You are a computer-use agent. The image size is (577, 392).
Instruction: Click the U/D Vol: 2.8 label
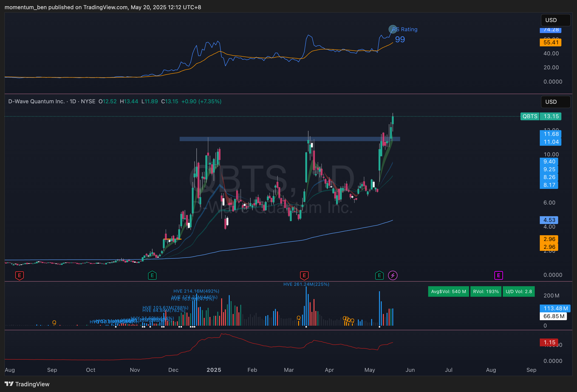coord(519,291)
